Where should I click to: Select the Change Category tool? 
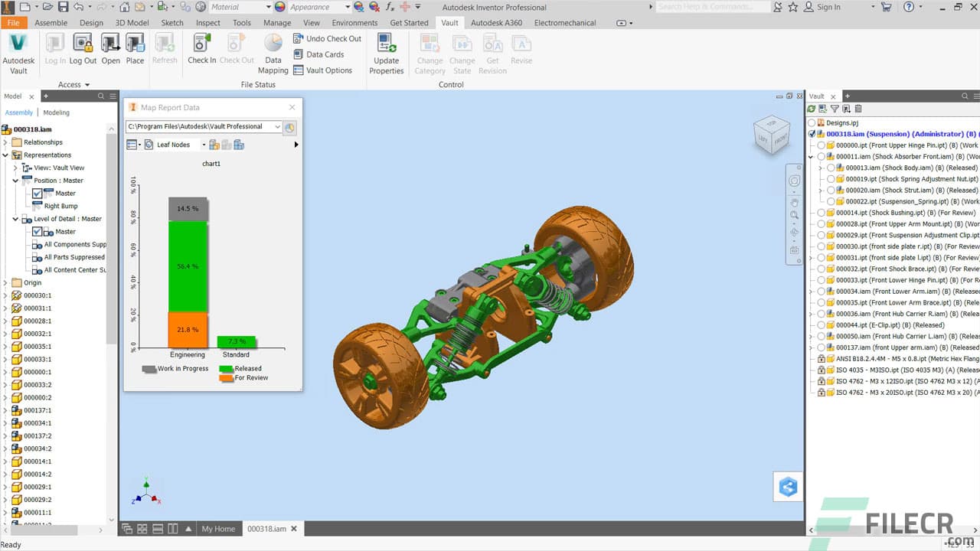[x=430, y=51]
